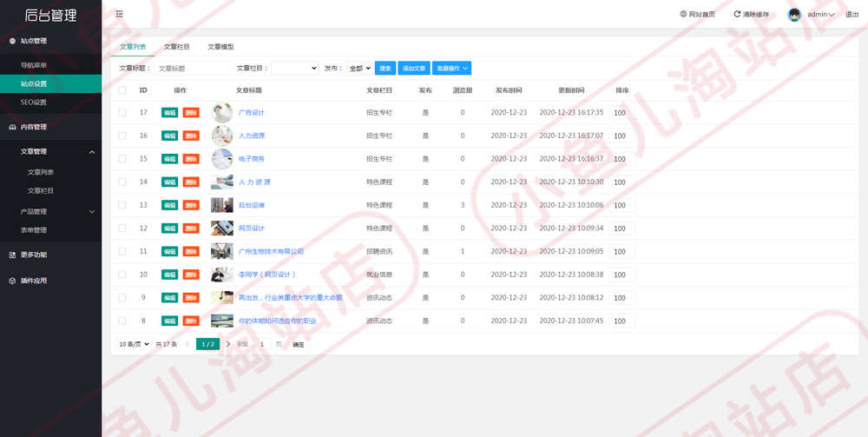868x437 pixels.
Task: Click the admin avatar picture
Action: (794, 15)
